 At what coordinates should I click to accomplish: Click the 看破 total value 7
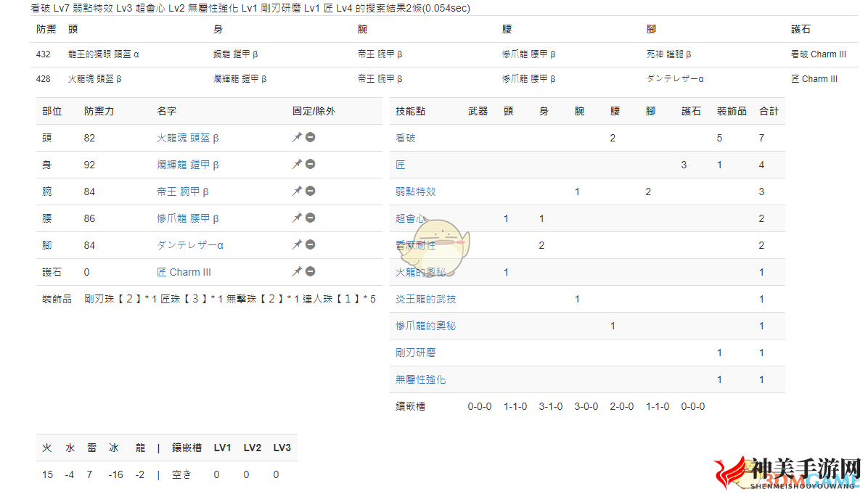point(762,138)
